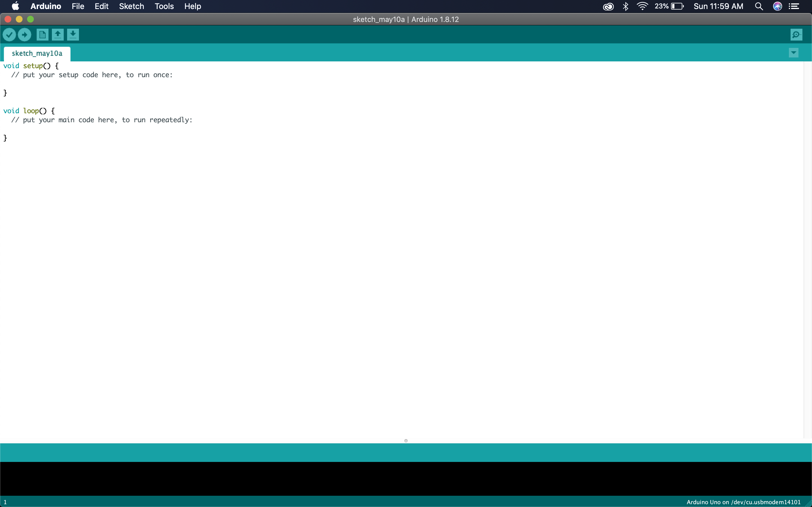The image size is (812, 507).
Task: Open the Wi-Fi status icon
Action: [642, 6]
